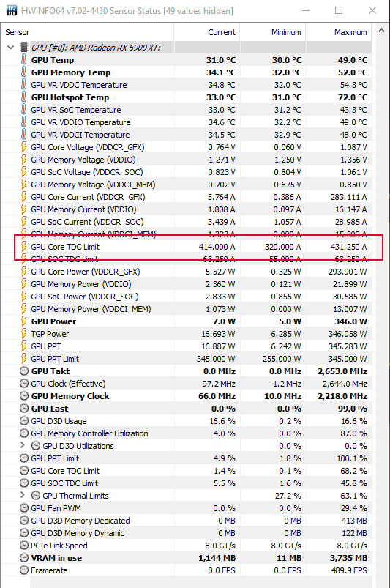Select the GPU SoC Current (VDDCR_SOC) row
The image size is (390, 588).
pyautogui.click(x=187, y=221)
